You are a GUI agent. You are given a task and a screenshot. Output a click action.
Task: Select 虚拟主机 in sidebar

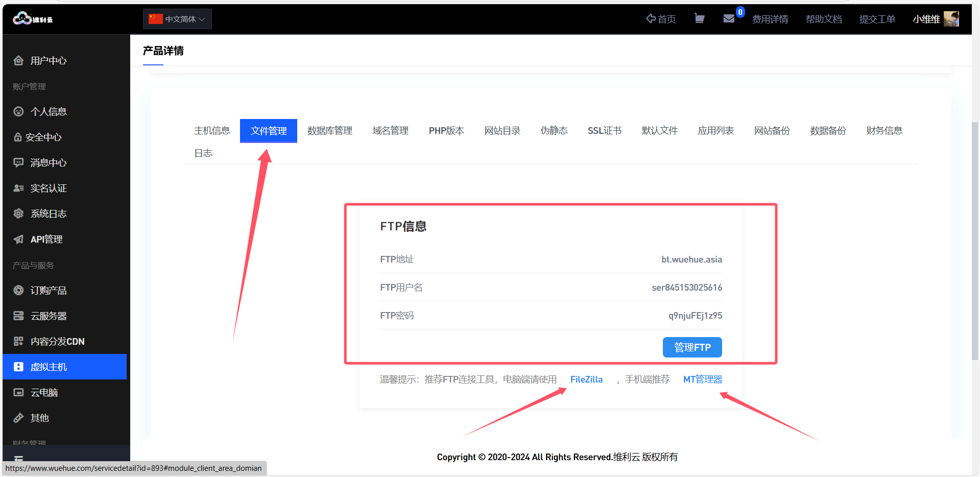(x=64, y=367)
